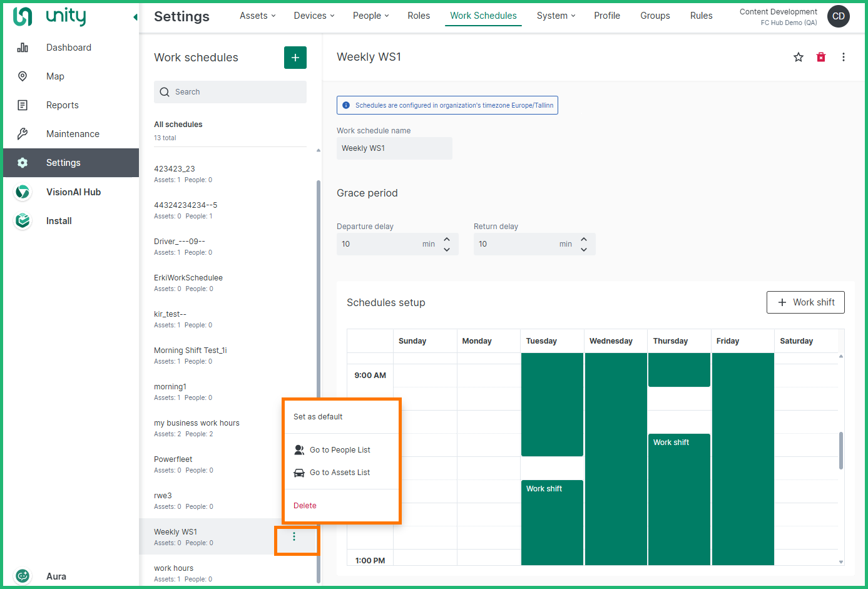Viewport: 868px width, 589px height.
Task: Open the Map page from sidebar
Action: (55, 76)
